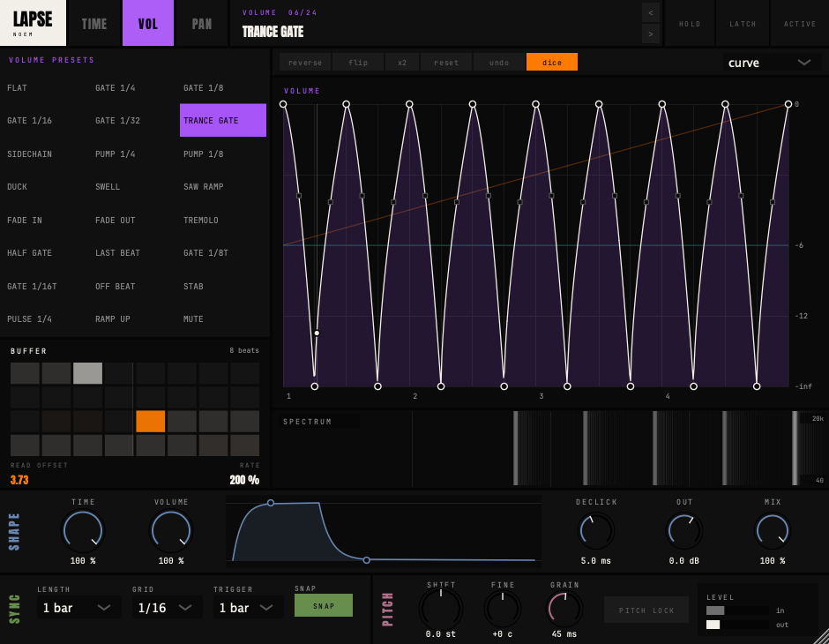Click the shape envelope's lower control point

(366, 559)
